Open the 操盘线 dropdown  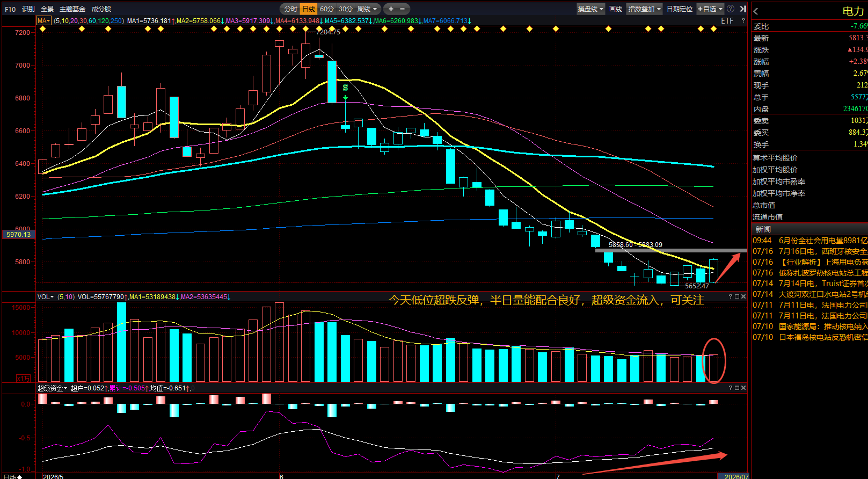point(590,9)
